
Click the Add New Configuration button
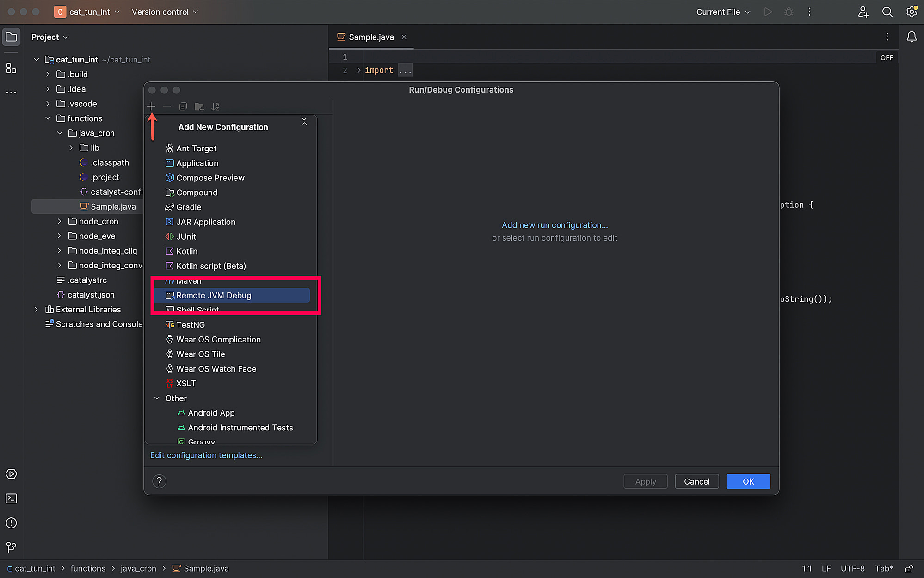[x=151, y=106]
